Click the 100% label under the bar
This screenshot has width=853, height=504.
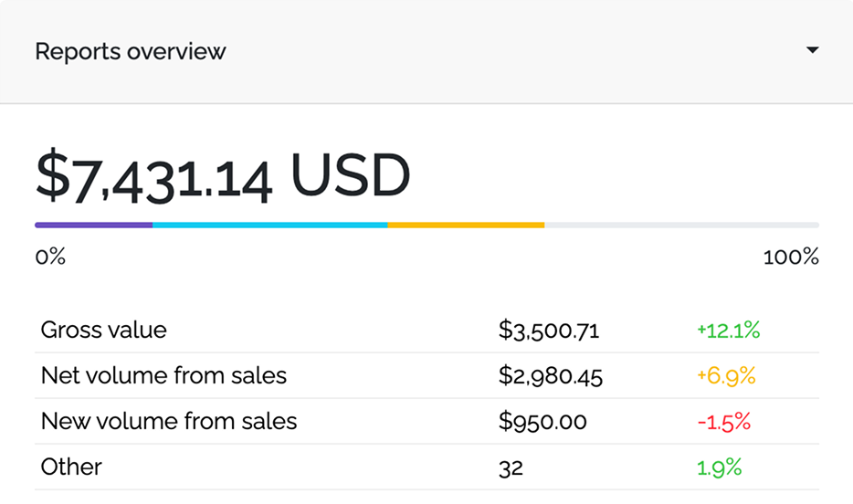[x=791, y=257]
